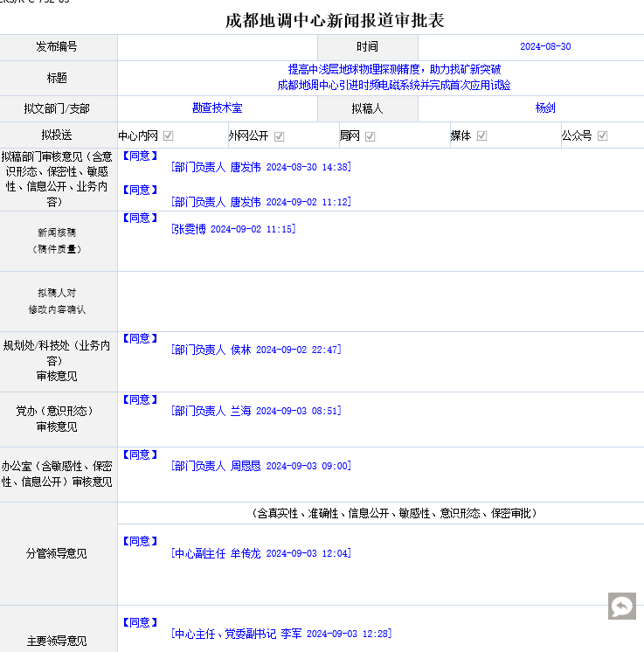Click 张雯博 signature 2024-09-02 11:15

(x=233, y=229)
